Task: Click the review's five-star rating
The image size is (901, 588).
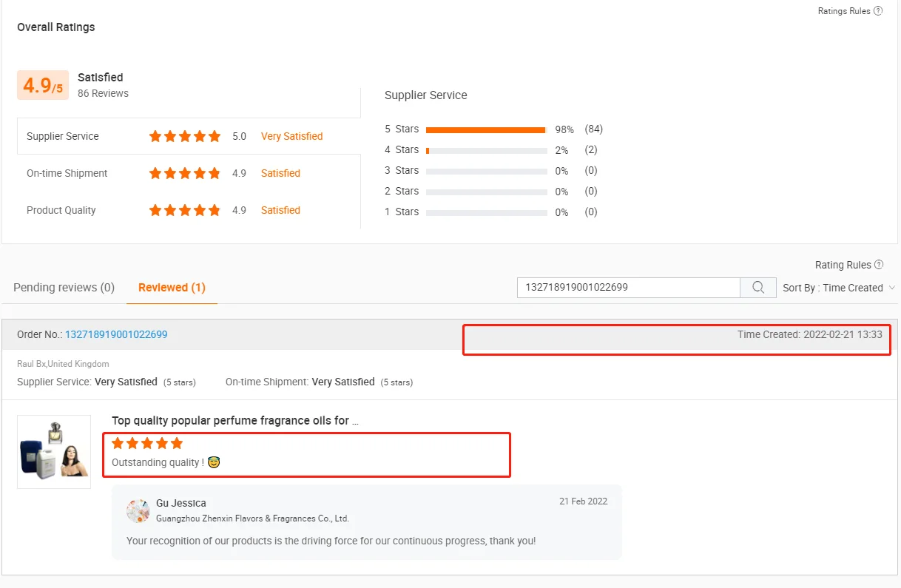Action: [147, 444]
